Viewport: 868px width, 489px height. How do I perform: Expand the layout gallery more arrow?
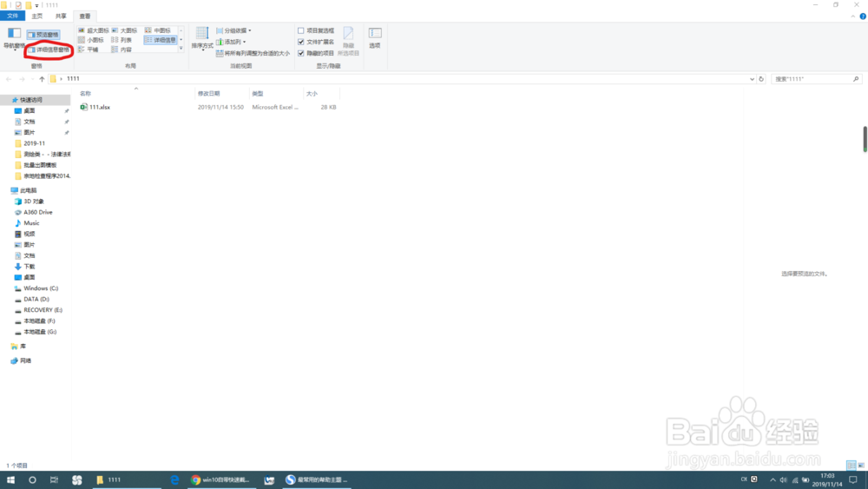(181, 49)
